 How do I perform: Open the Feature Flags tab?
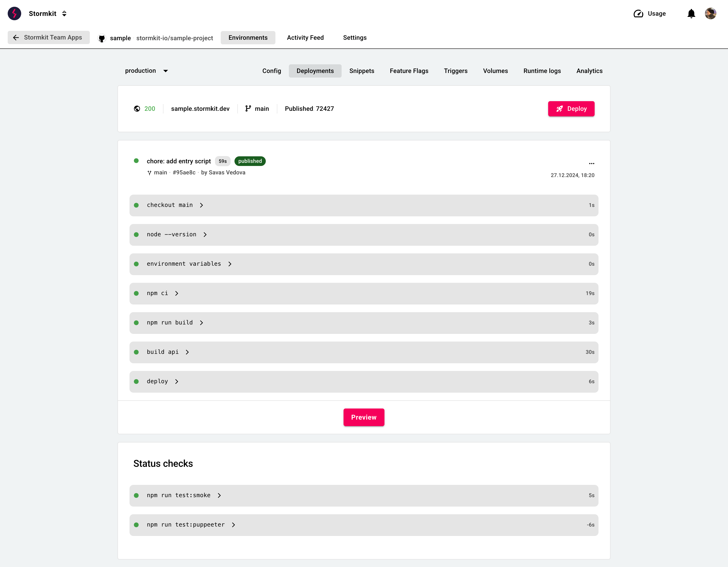coord(409,71)
